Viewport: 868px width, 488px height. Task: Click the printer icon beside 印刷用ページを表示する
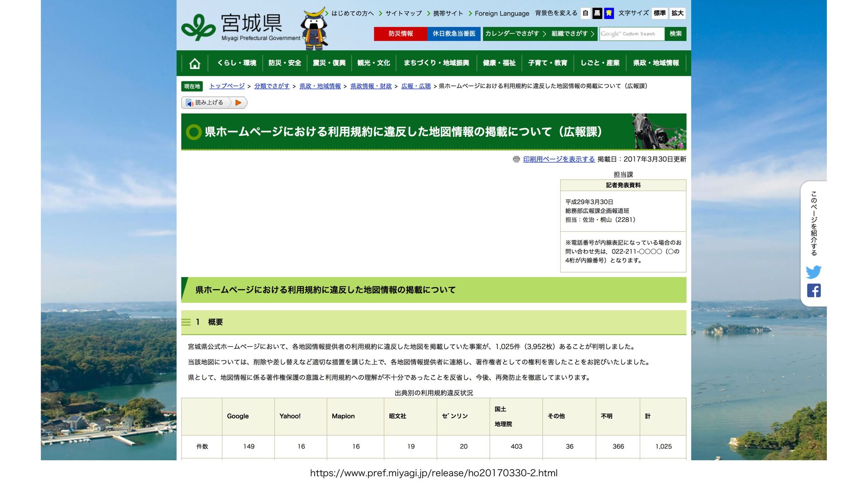[x=516, y=159]
